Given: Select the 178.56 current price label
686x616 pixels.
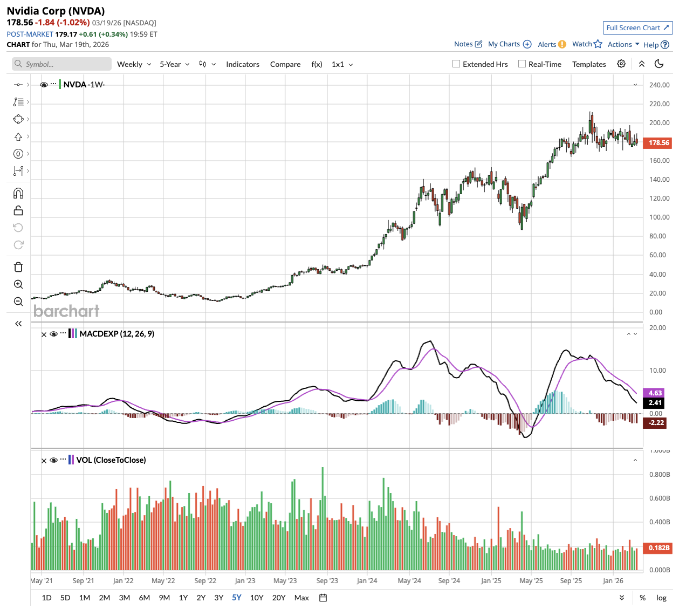Looking at the screenshot, I should [x=657, y=143].
